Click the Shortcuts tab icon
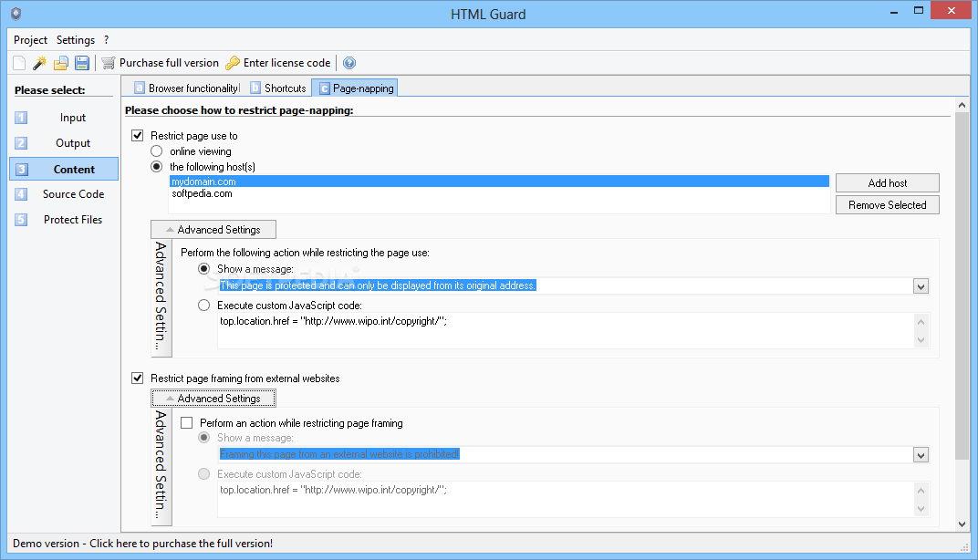Viewport: 978px width, 560px height. (255, 88)
